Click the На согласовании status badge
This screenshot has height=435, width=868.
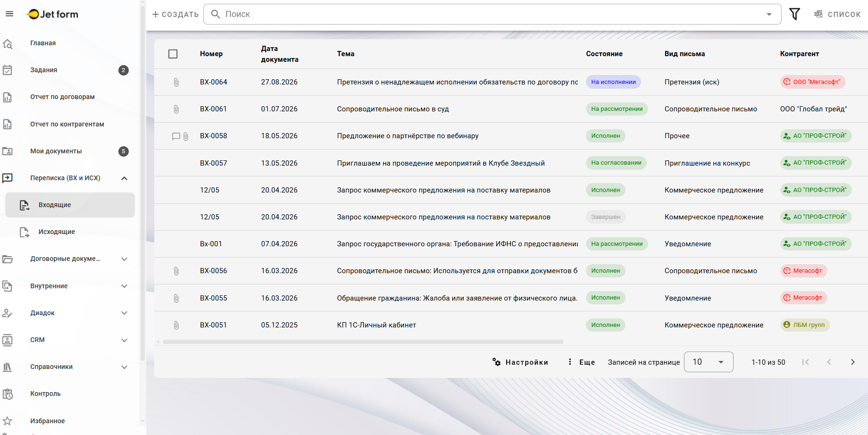tap(616, 163)
